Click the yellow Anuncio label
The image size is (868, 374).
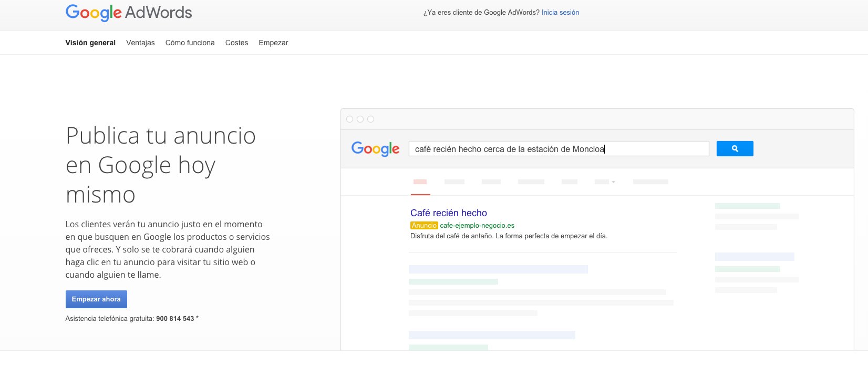point(424,226)
